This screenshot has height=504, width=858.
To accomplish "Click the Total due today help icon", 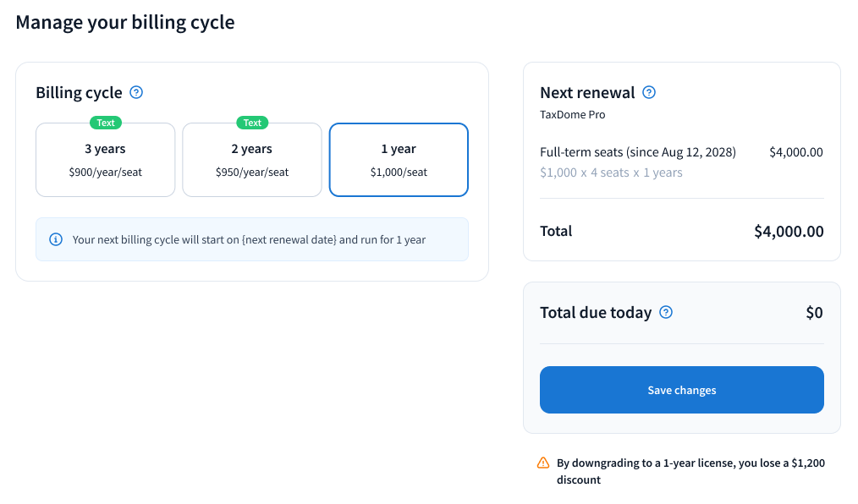I will 666,313.
